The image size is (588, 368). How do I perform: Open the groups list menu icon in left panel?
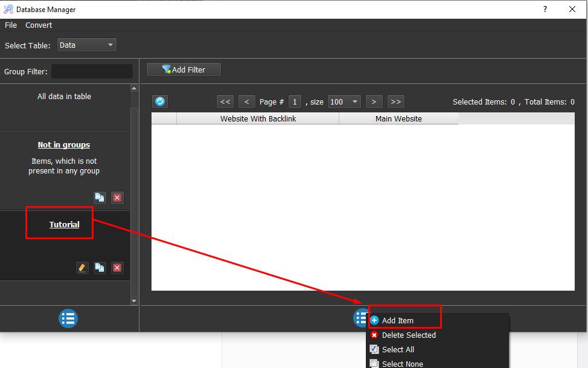click(x=68, y=318)
